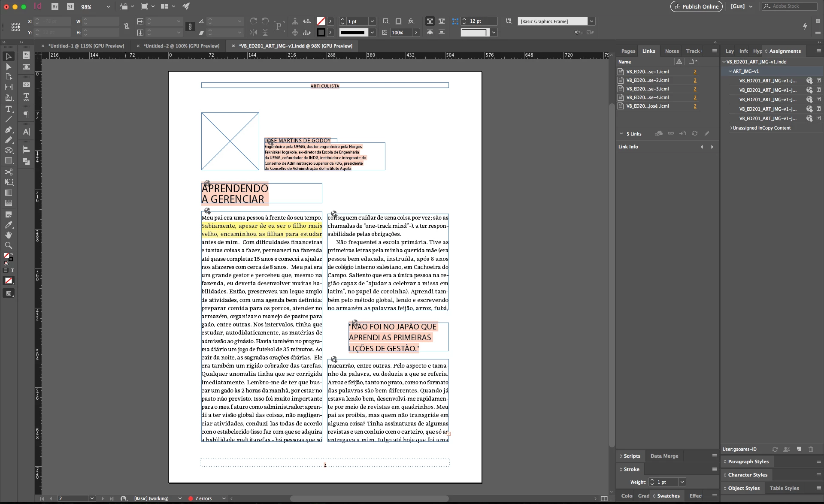Screen dimensions: 824x504
Task: Click the Publish Online button
Action: tap(696, 6)
